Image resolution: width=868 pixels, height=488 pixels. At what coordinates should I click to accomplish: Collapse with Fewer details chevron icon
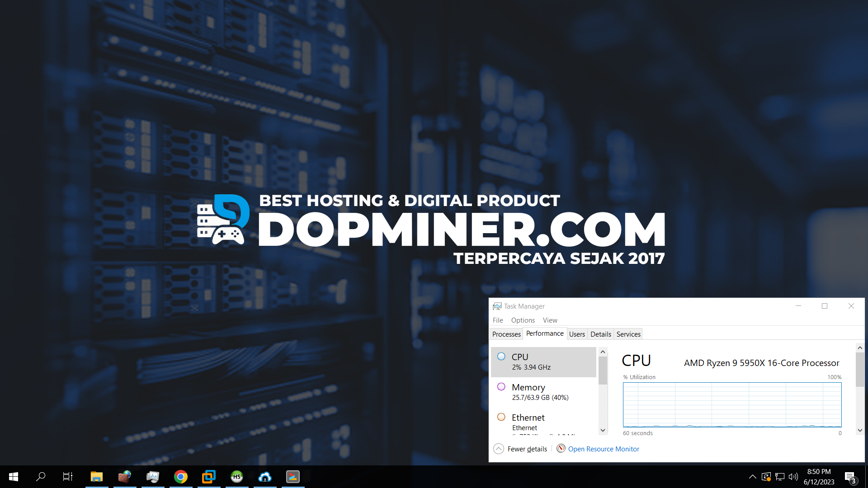499,449
